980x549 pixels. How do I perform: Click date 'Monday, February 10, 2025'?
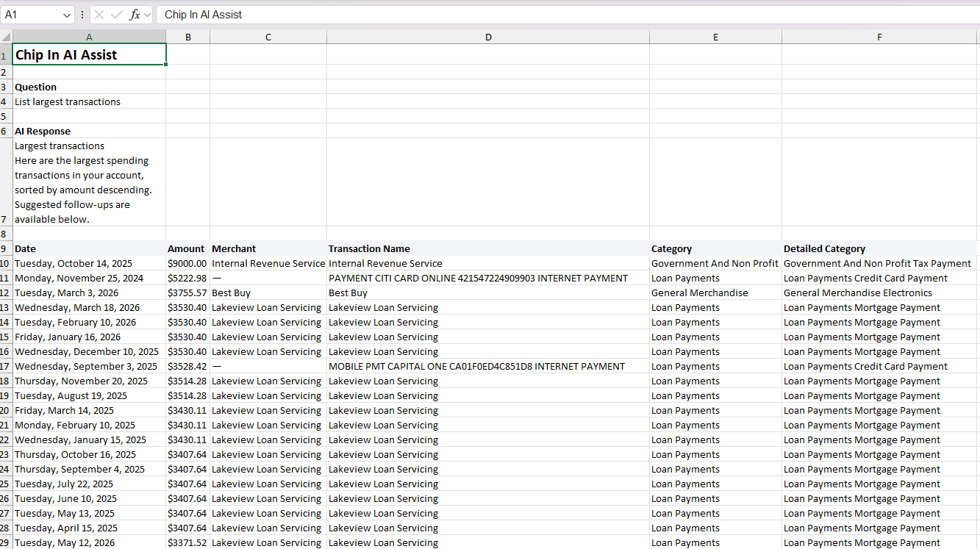pos(89,425)
